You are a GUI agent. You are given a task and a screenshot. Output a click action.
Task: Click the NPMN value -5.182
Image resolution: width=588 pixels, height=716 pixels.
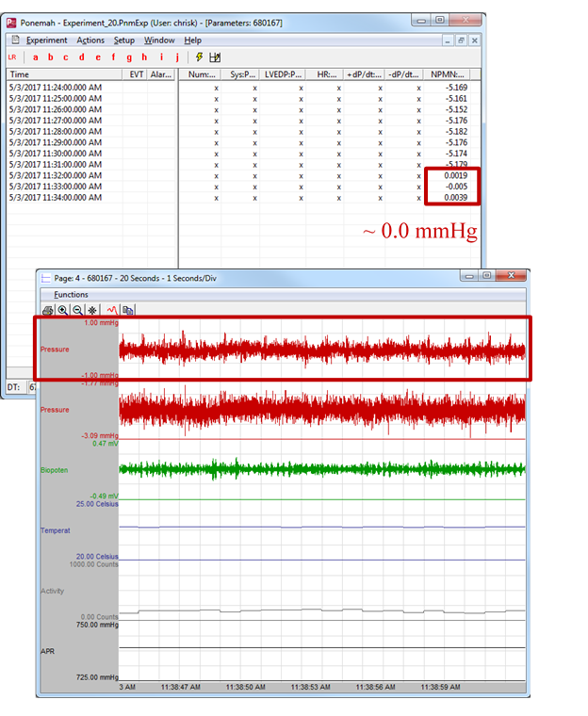[x=456, y=132]
